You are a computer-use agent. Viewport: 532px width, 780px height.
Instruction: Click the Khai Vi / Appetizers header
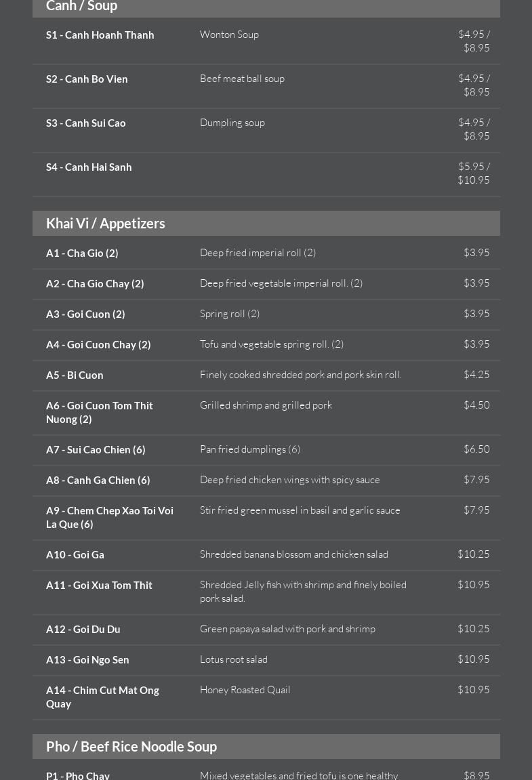[x=106, y=224]
